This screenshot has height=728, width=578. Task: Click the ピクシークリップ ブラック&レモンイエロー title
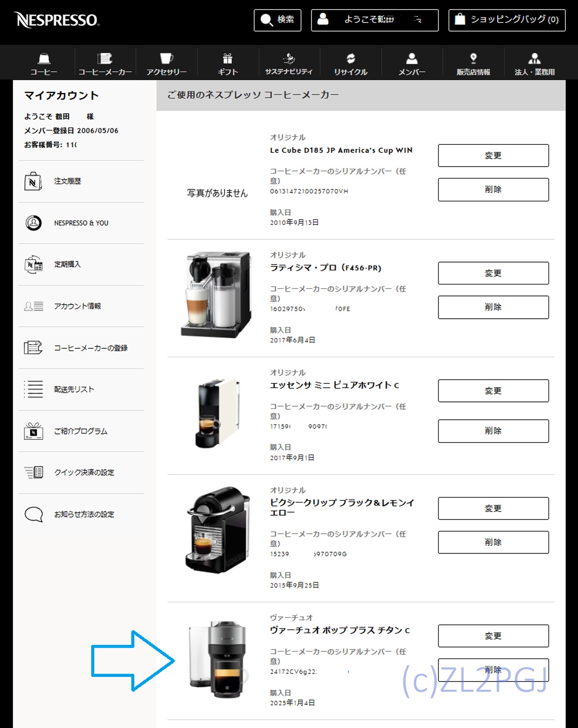(342, 508)
